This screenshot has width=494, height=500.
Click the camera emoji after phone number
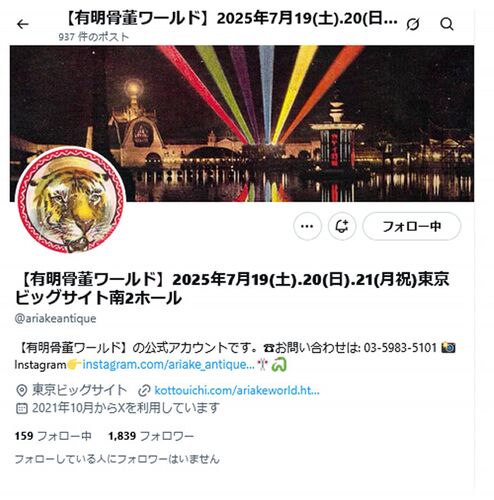tap(448, 347)
